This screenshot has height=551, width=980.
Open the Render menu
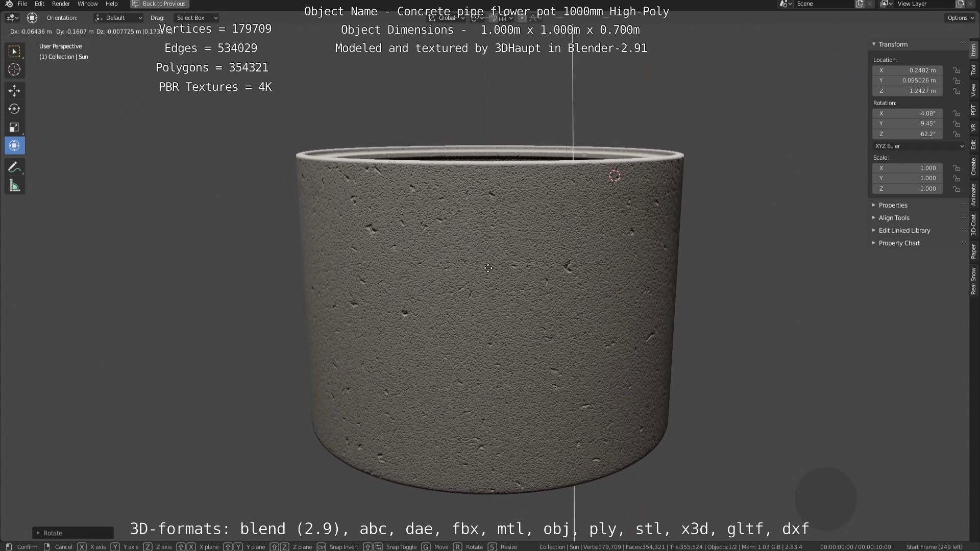click(61, 4)
